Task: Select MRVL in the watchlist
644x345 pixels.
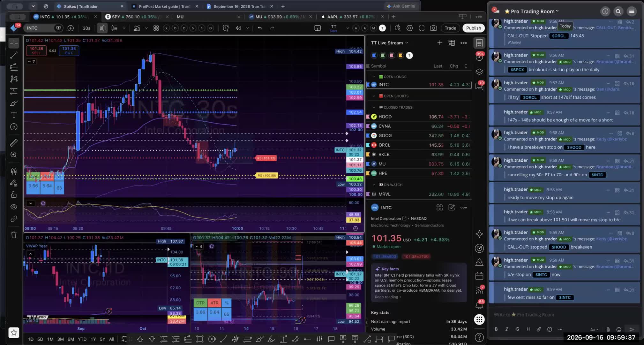Action: coord(419,194)
